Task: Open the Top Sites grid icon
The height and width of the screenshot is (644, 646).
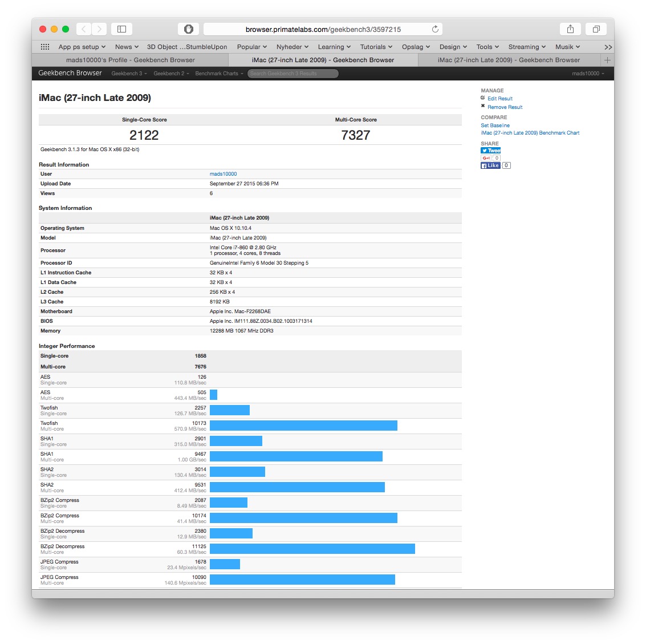Action: 45,47
